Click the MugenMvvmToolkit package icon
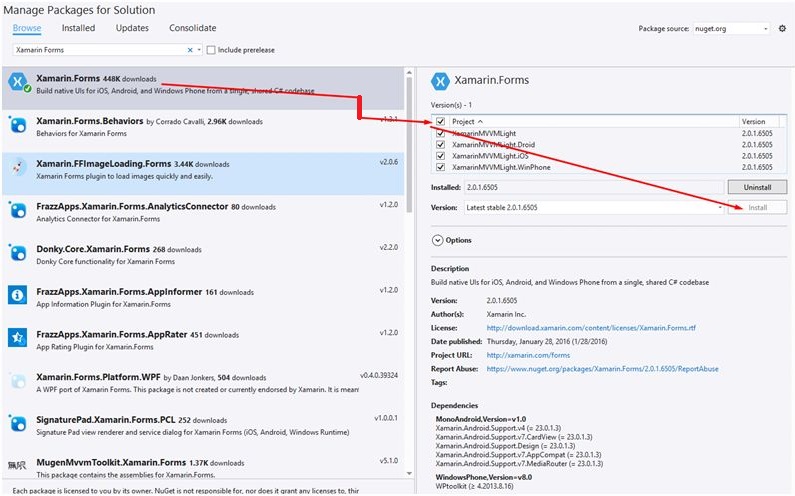795x496 pixels. 17,465
